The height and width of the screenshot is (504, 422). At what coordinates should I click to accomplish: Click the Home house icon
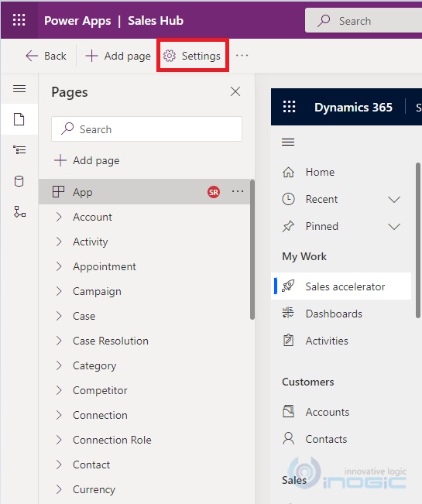pyautogui.click(x=288, y=172)
